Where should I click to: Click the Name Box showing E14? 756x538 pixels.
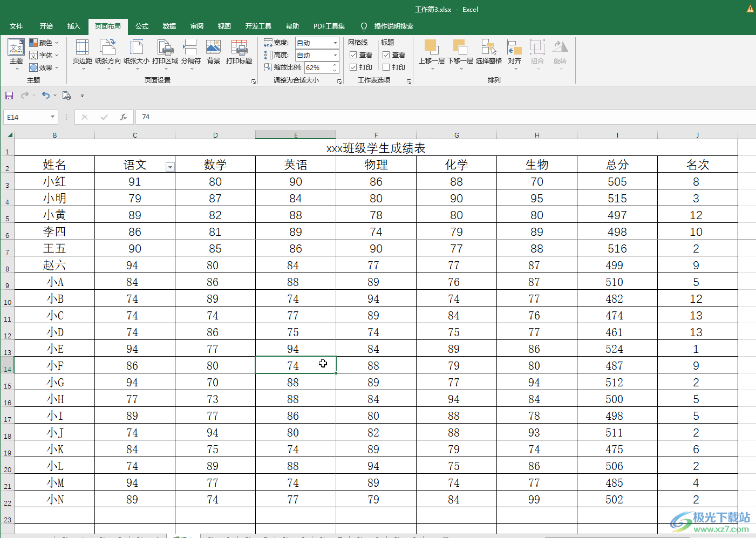[x=26, y=117]
